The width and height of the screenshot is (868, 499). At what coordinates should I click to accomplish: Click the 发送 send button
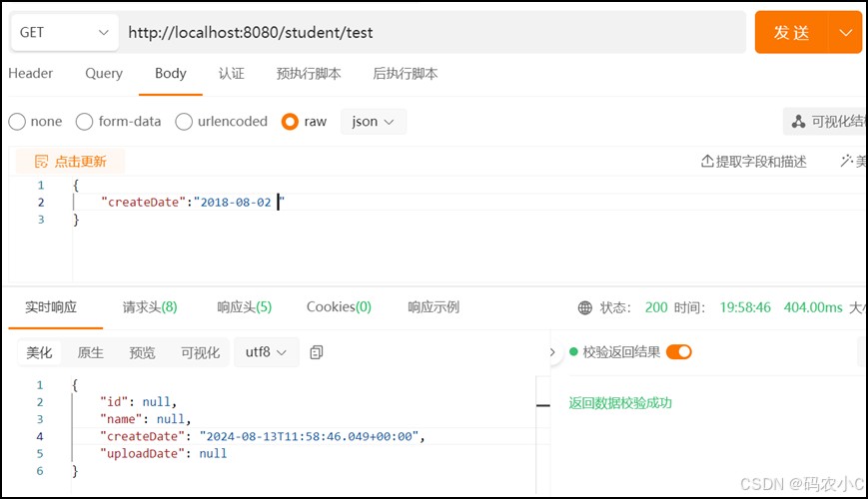click(x=792, y=32)
